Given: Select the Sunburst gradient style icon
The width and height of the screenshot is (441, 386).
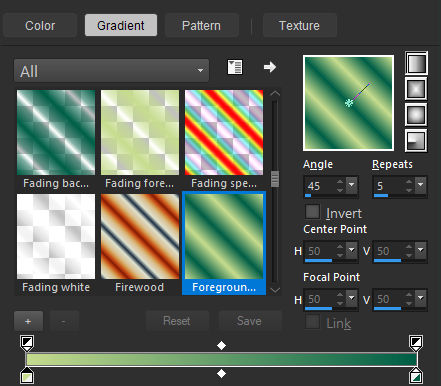Looking at the screenshot, I should 416,115.
